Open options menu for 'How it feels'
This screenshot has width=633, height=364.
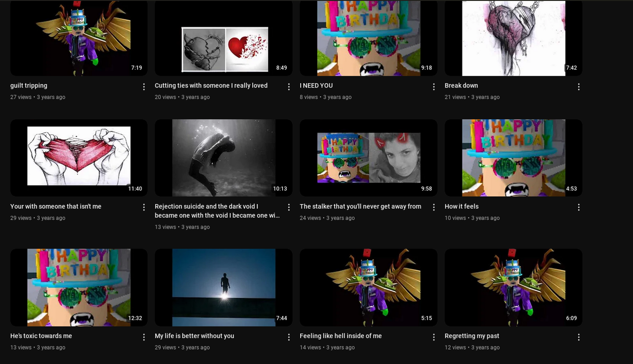point(578,207)
